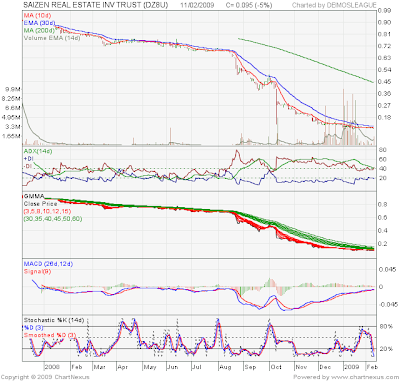Click the 9.9M volume axis label
Viewport: 400px width, 381px height.
tap(13, 89)
